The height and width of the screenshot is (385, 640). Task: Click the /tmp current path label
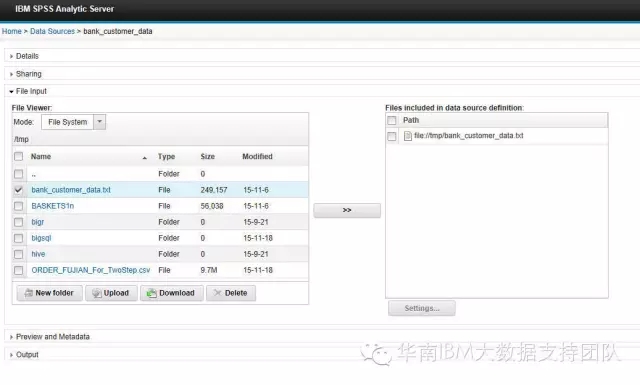pyautogui.click(x=21, y=140)
